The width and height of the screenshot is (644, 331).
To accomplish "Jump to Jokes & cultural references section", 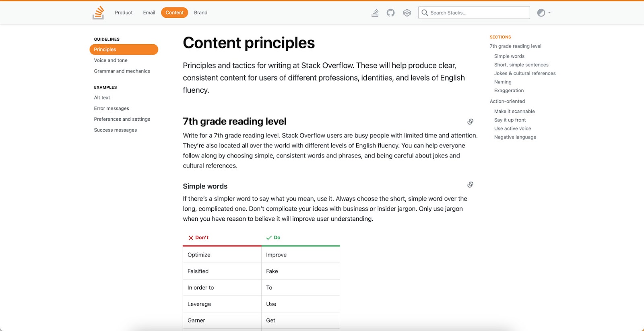I will click(x=525, y=73).
